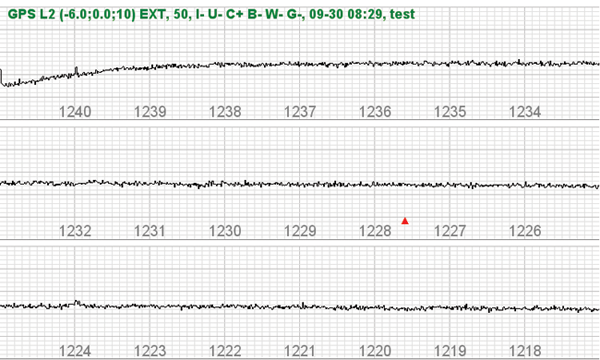Image resolution: width=600 pixels, height=360 pixels.
Task: Click the red triangle marker
Action: coord(405,221)
